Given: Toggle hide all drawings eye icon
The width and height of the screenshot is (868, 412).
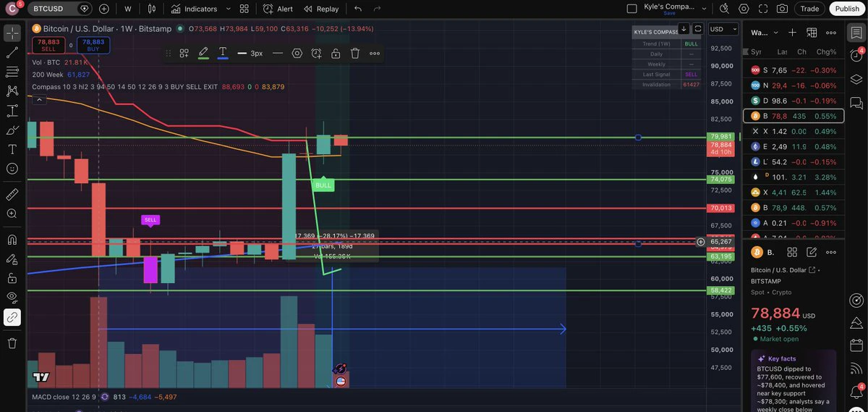Looking at the screenshot, I should 12,297.
